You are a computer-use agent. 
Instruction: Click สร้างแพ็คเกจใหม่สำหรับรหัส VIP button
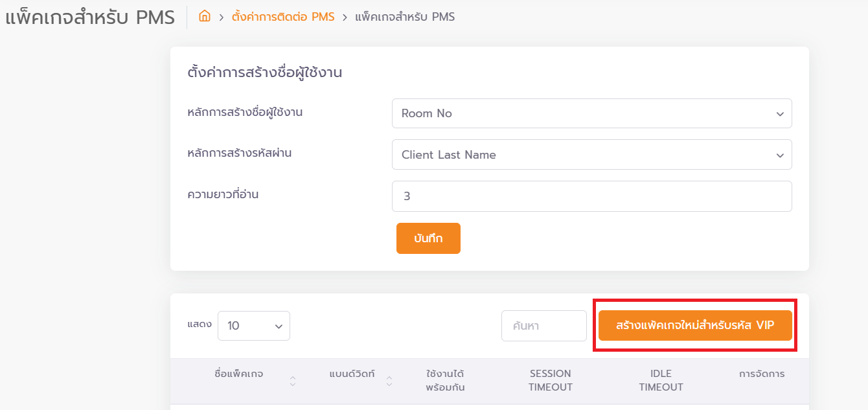pyautogui.click(x=695, y=325)
